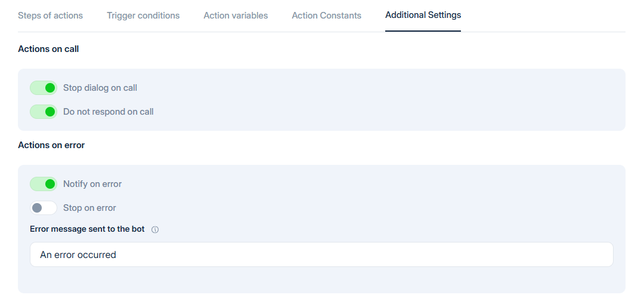
Task: Click info icon beside Error message label
Action: 155,229
